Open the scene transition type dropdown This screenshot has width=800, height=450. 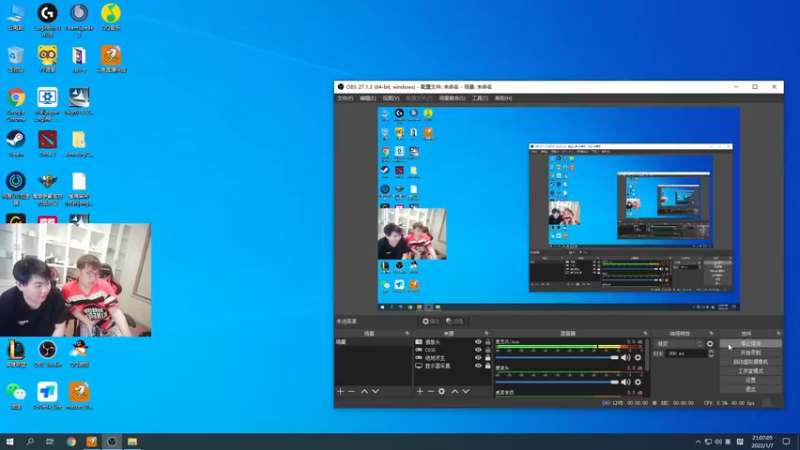(x=679, y=344)
